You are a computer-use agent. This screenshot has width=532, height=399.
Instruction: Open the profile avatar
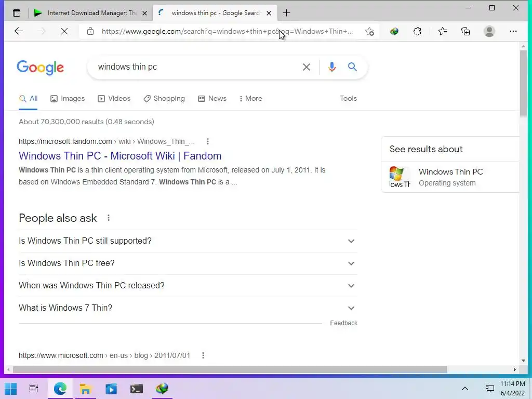tap(489, 32)
